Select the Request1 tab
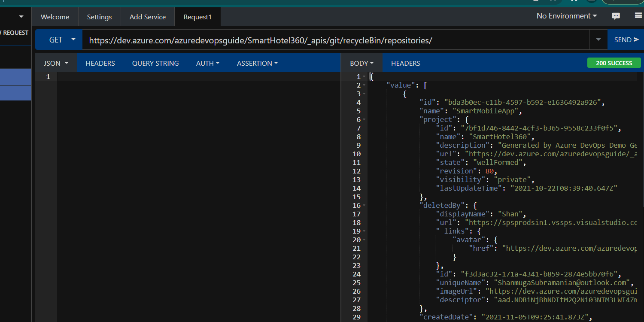 click(197, 17)
